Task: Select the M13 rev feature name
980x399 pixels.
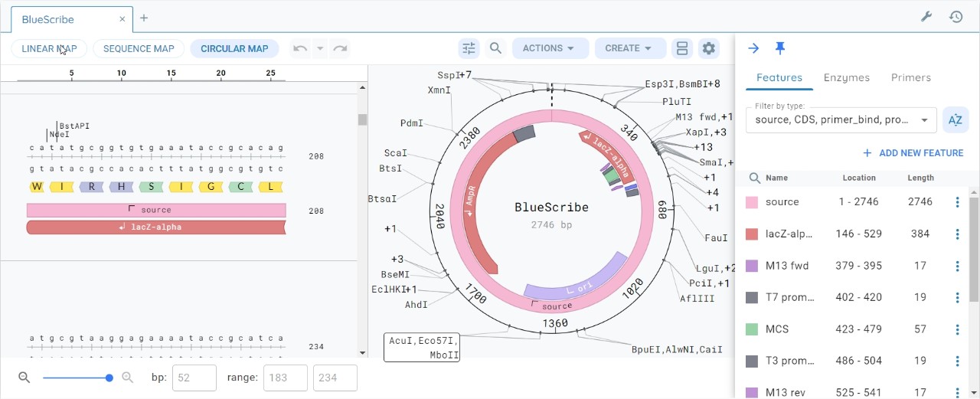Action: coord(786,393)
